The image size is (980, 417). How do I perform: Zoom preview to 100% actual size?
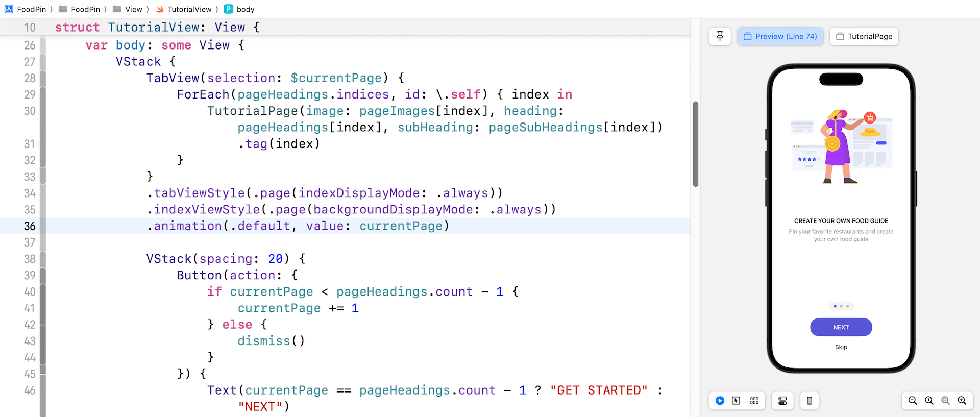[x=929, y=401]
